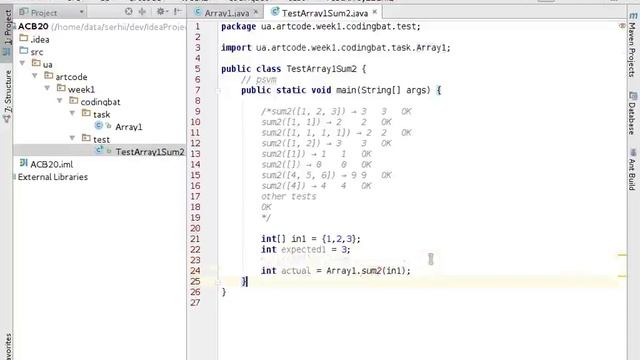Click the '// psvm' comment
This screenshot has height=360, width=640.
(x=259, y=80)
